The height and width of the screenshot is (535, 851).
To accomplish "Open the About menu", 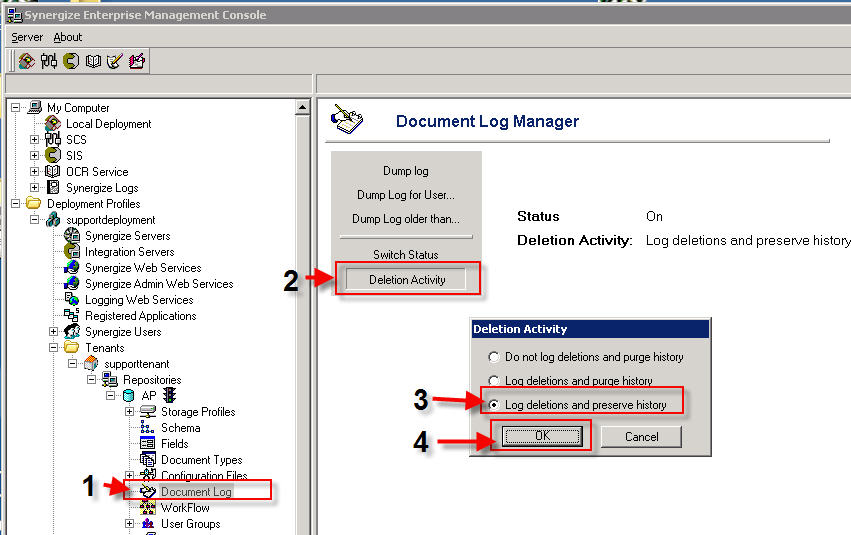I will point(68,37).
